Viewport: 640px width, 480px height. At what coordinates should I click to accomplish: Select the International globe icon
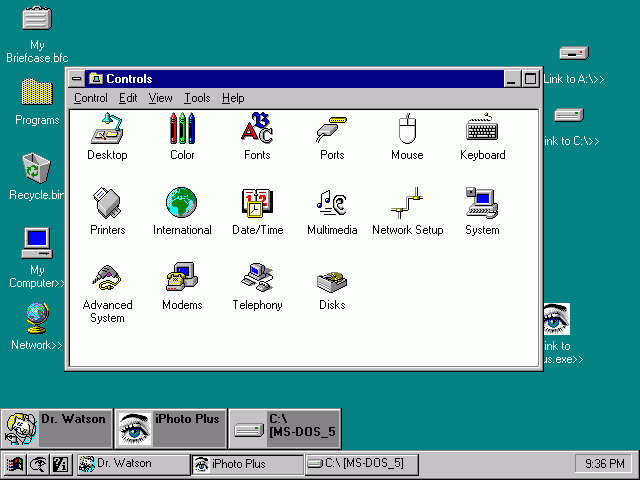182,202
